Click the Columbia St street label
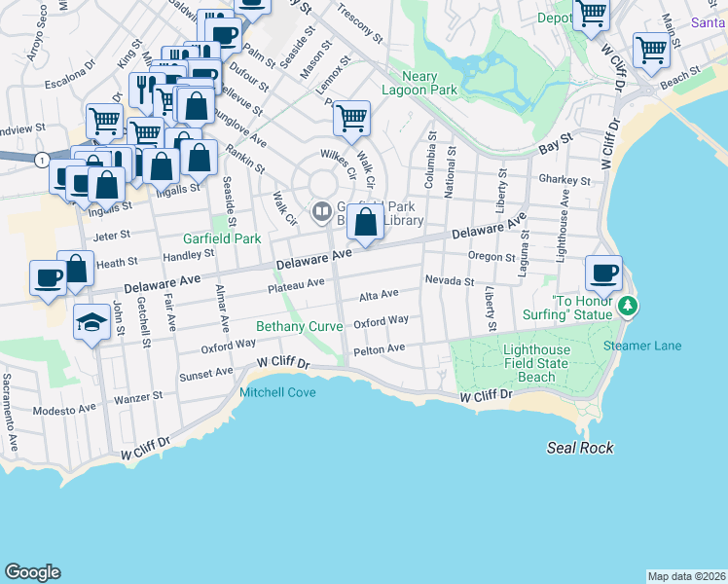 [x=430, y=160]
